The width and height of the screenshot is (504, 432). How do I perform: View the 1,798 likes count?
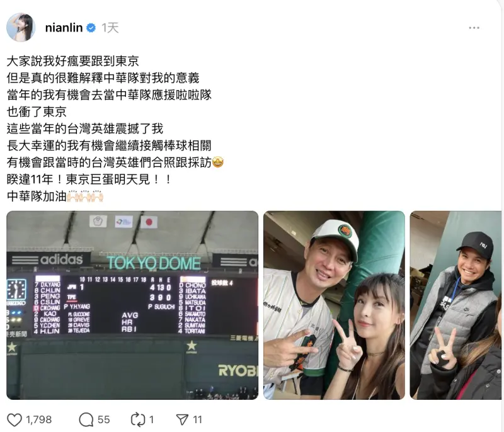click(x=38, y=420)
